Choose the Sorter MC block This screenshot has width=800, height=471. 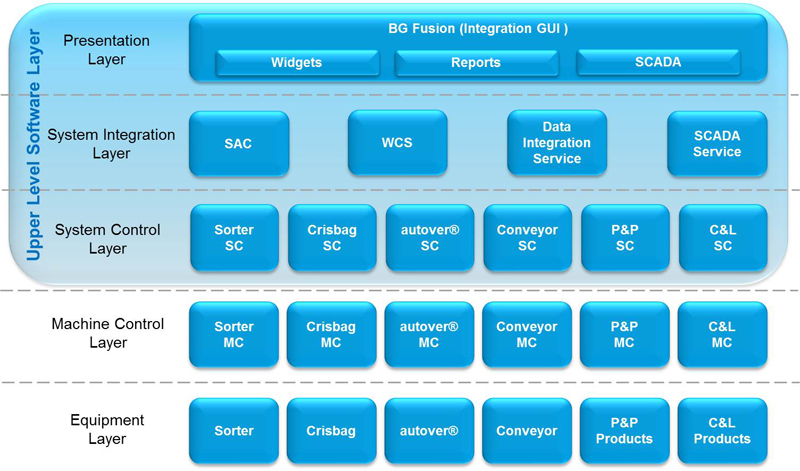(234, 335)
